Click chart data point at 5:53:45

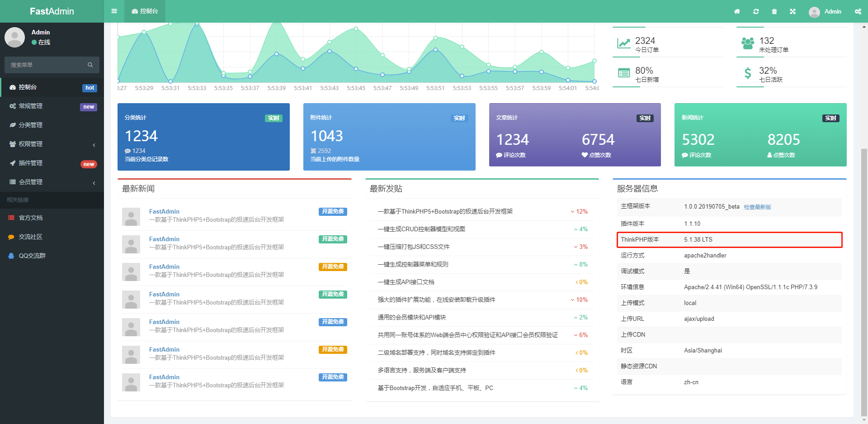point(356,29)
